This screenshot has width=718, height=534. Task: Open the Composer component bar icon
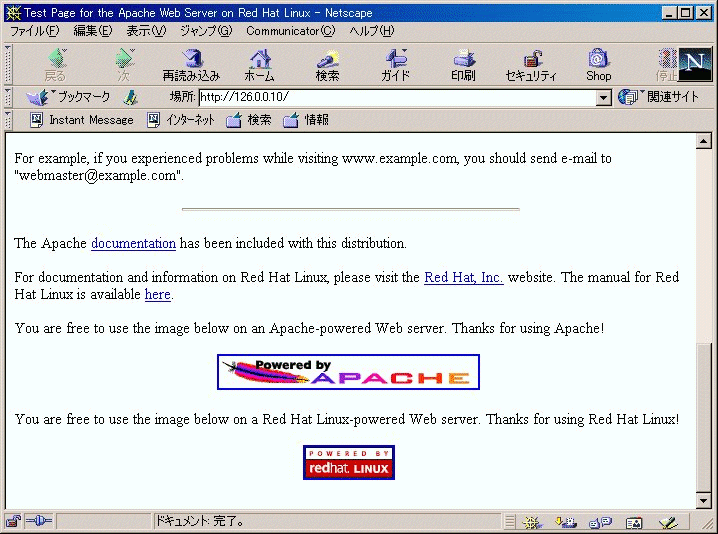pyautogui.click(x=668, y=522)
